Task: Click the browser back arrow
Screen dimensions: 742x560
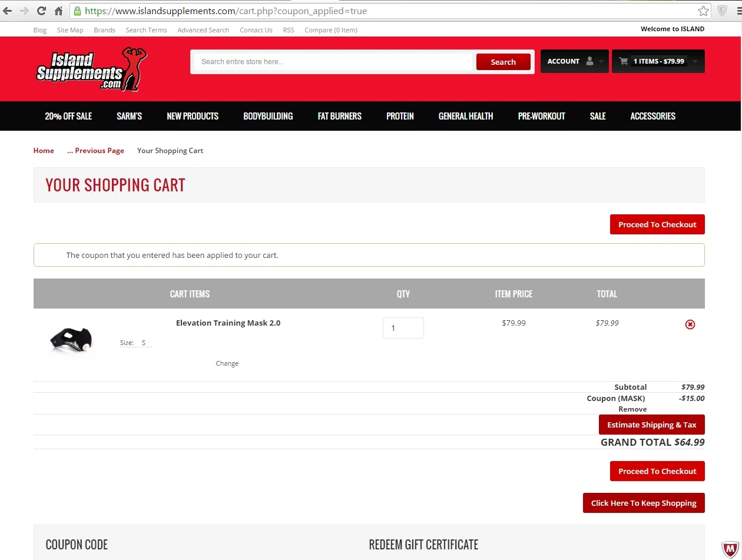Action: pos(8,11)
